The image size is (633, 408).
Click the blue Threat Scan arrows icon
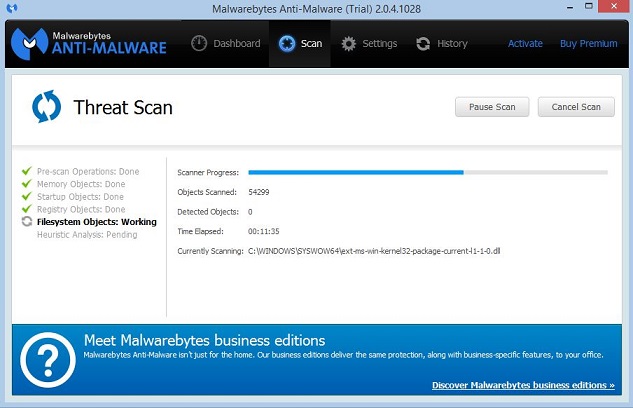tap(46, 107)
